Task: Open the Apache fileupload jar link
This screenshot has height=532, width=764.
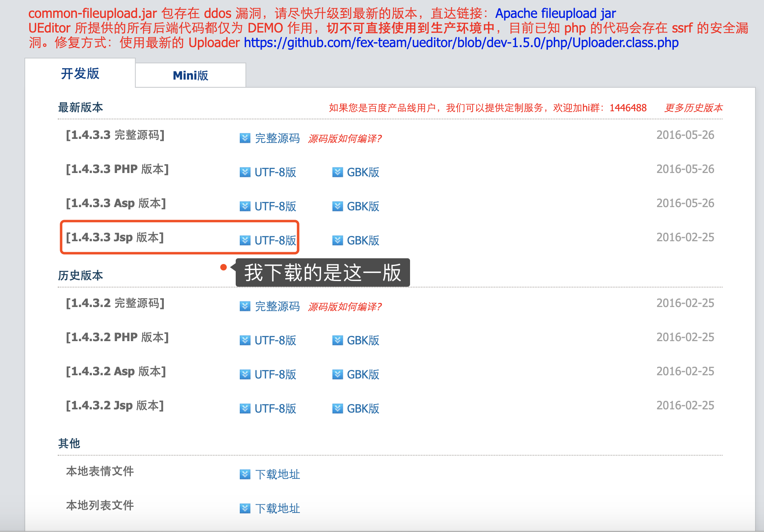Action: click(x=556, y=13)
